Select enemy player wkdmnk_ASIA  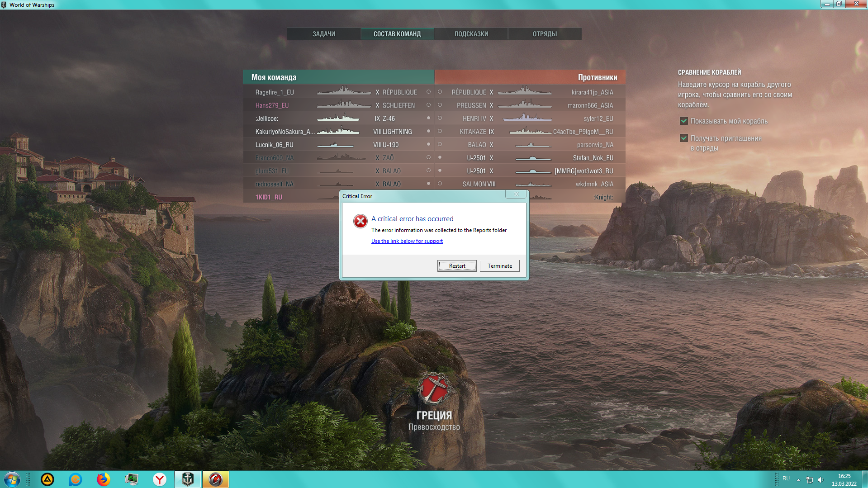coord(594,184)
